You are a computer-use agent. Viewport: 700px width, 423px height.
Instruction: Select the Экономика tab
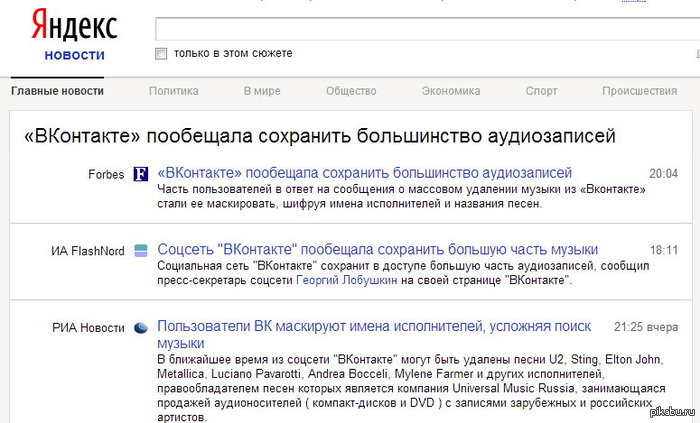click(451, 91)
